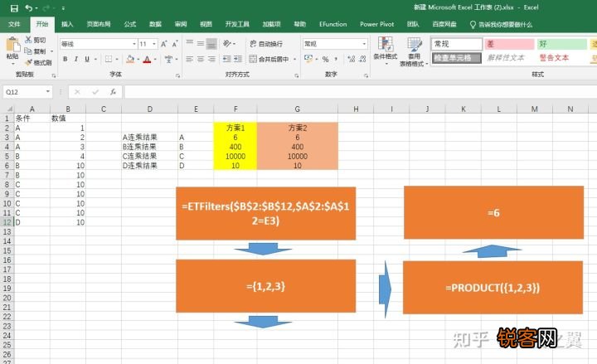Image resolution: width=597 pixels, height=364 pixels.
Task: Click the Insert Function fx icon
Action: [x=113, y=92]
